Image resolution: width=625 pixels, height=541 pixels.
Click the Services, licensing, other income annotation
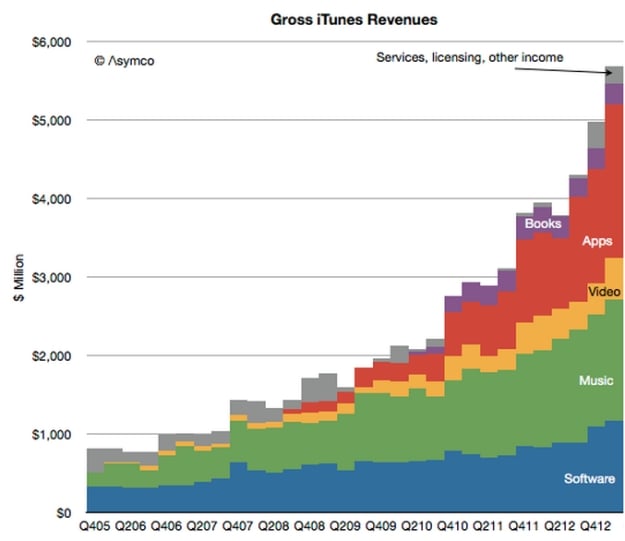[469, 57]
